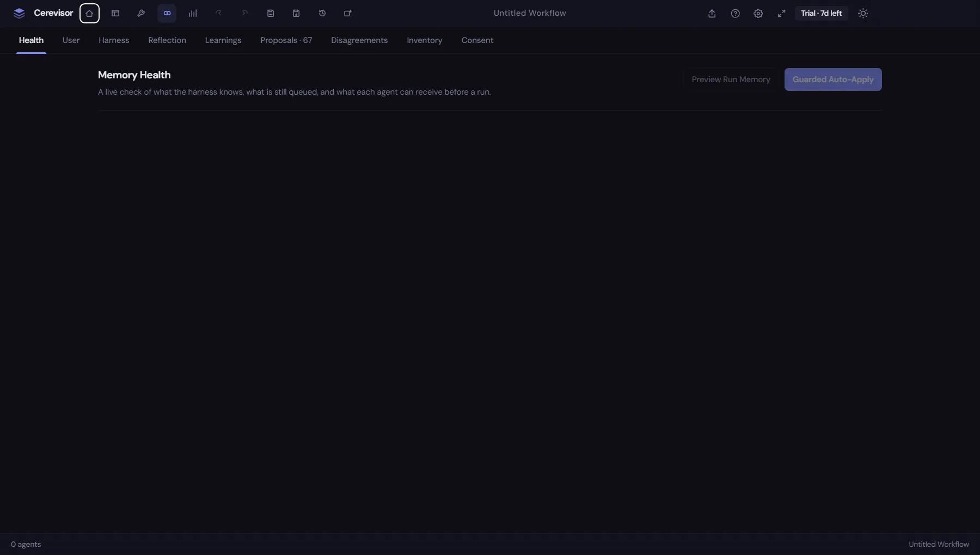
Task: Click the Guarded Auto-Apply button
Action: [x=833, y=79]
